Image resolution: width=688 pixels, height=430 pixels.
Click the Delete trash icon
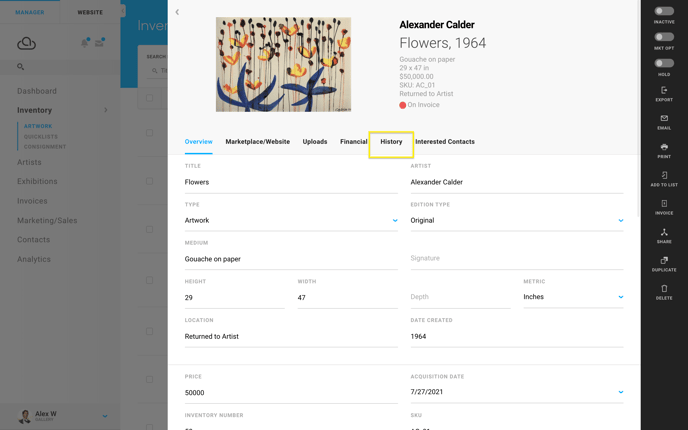pos(664,289)
